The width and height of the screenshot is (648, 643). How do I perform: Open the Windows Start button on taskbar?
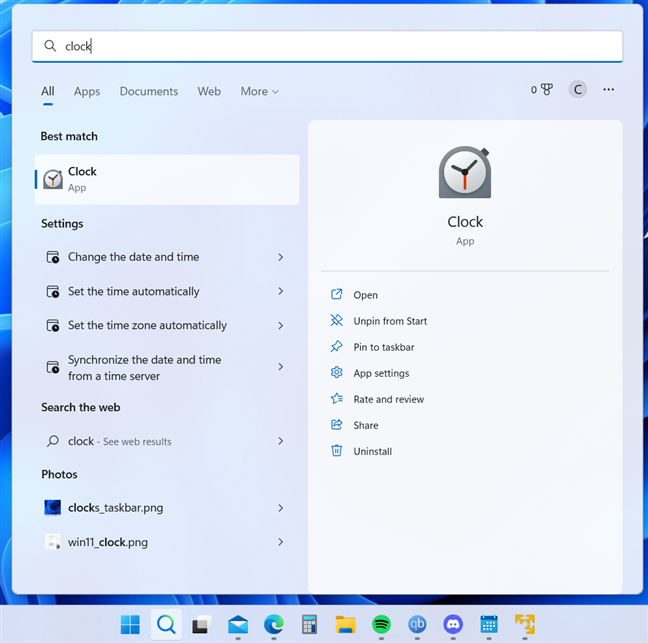tap(130, 624)
